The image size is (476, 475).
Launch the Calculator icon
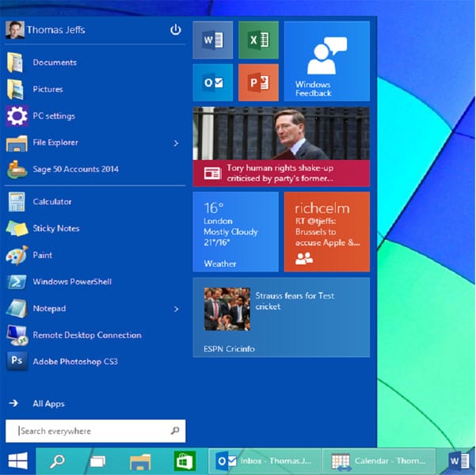[x=17, y=202]
